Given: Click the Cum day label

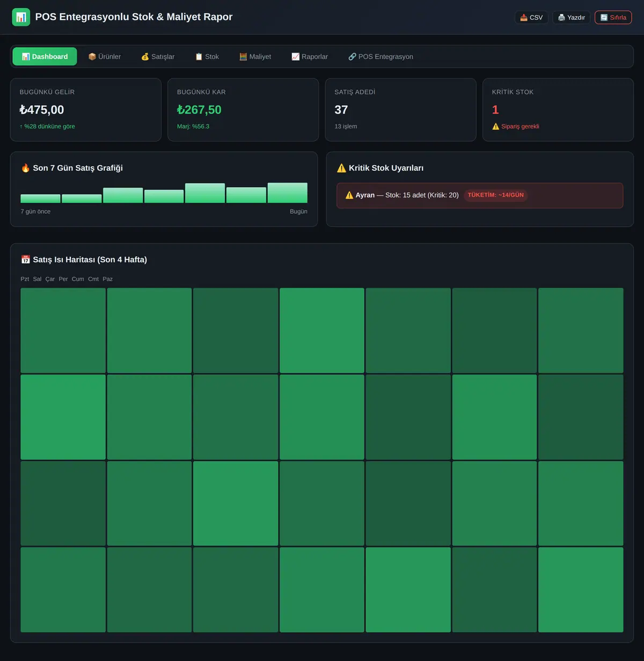Looking at the screenshot, I should point(78,279).
